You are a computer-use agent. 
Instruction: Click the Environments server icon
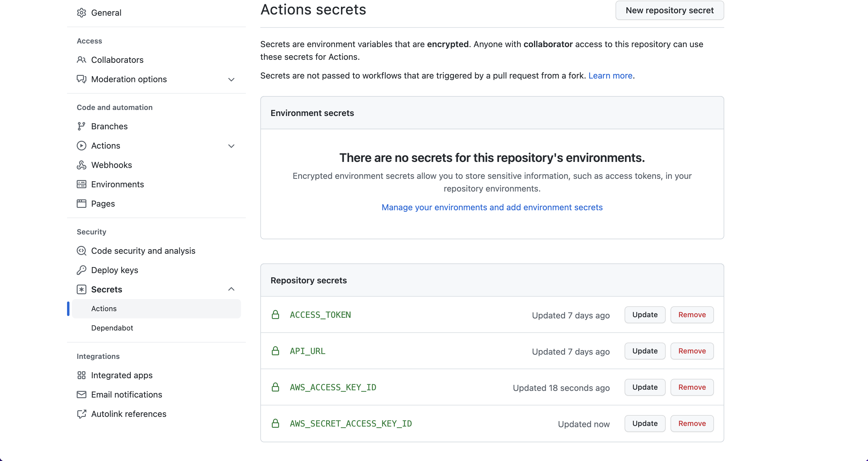[81, 184]
